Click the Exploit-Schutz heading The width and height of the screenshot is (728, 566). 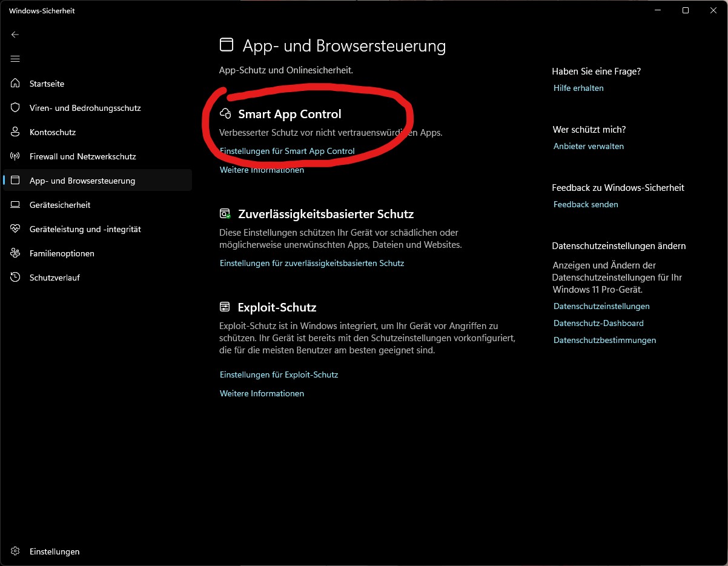tap(277, 307)
